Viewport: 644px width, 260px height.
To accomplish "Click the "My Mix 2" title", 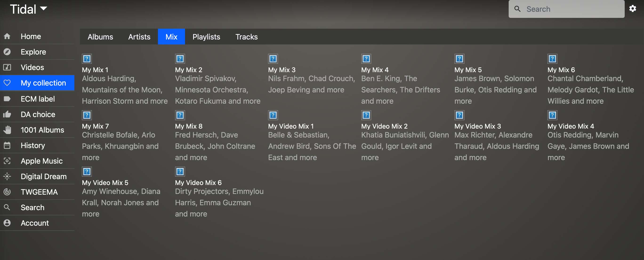I will (189, 70).
